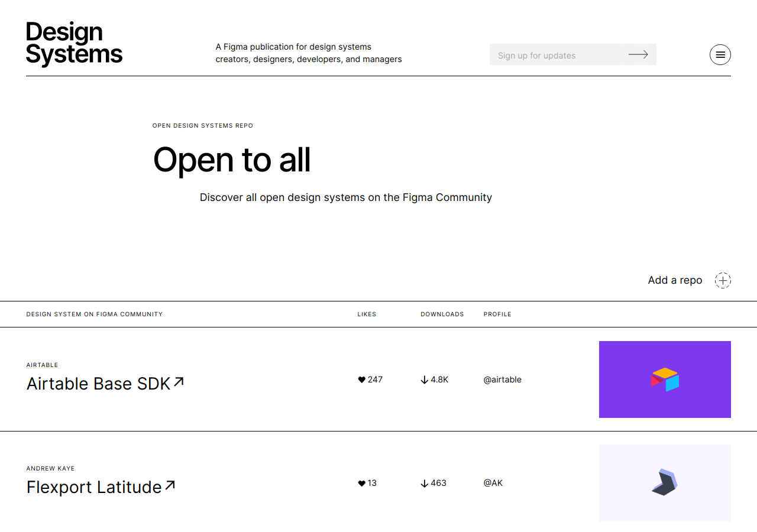
Task: Click the Design Systems logo
Action: pos(74,43)
